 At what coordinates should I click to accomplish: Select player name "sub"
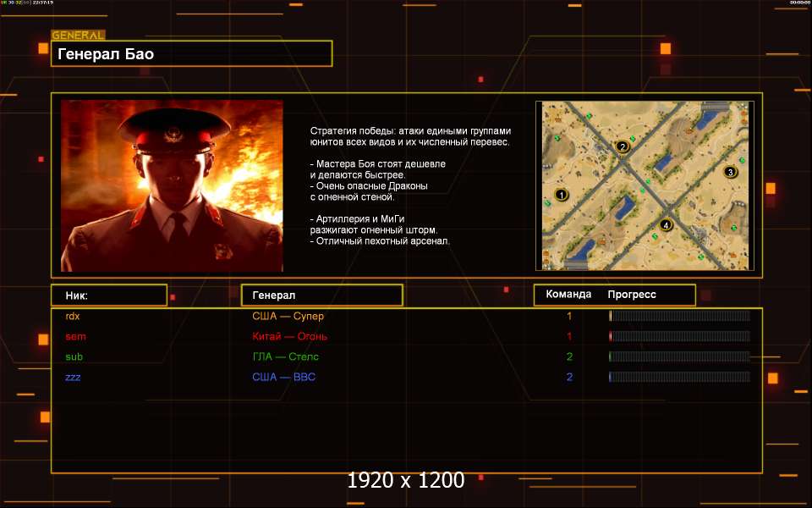74,356
